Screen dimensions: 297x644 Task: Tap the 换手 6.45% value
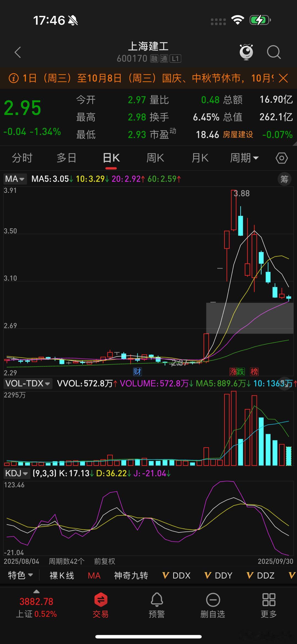206,117
